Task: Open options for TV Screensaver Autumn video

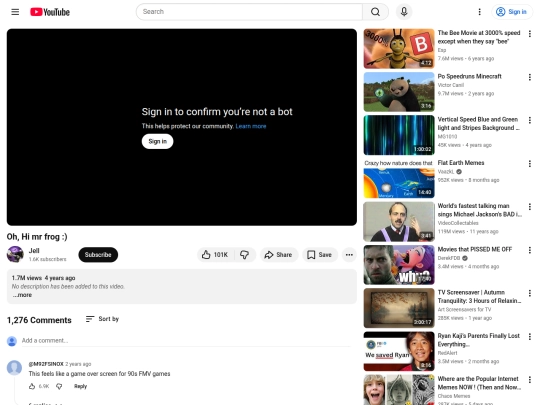Action: click(x=530, y=293)
